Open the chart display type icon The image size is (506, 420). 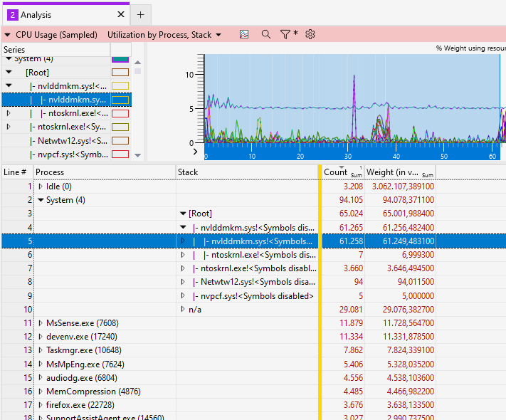click(244, 34)
